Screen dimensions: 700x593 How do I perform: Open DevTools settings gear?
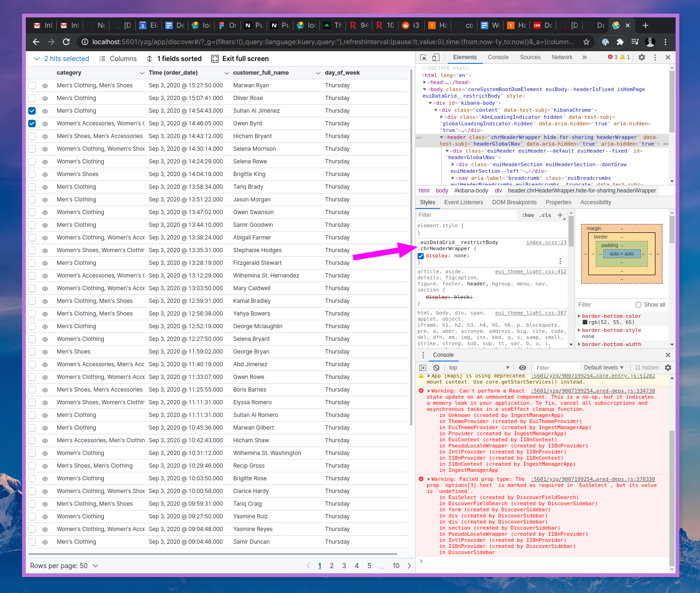(x=642, y=57)
